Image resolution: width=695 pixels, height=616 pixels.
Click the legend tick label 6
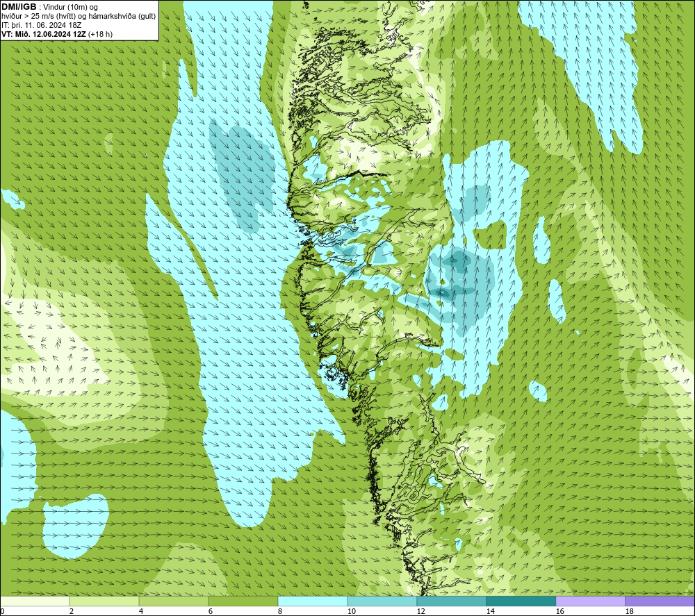point(210,611)
